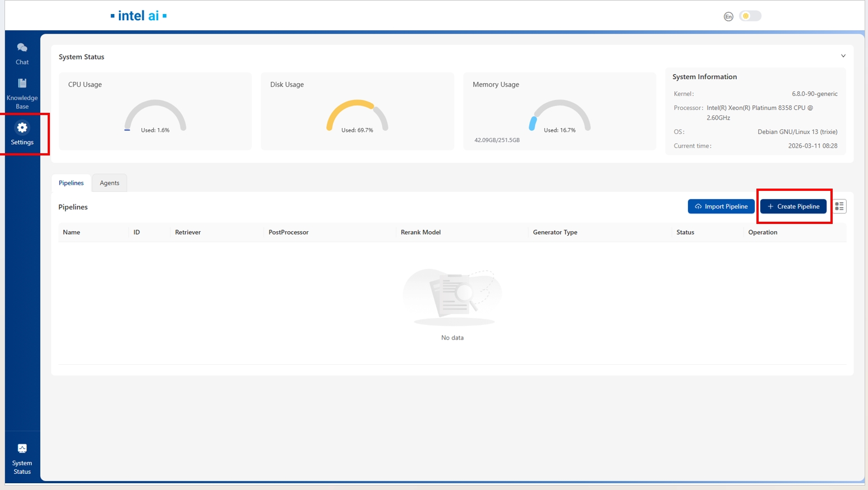Switch to the Pipelines tab

71,183
